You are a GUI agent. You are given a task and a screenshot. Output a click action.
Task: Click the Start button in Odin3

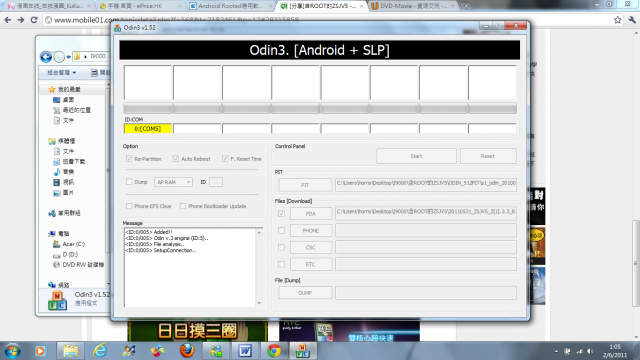(416, 156)
